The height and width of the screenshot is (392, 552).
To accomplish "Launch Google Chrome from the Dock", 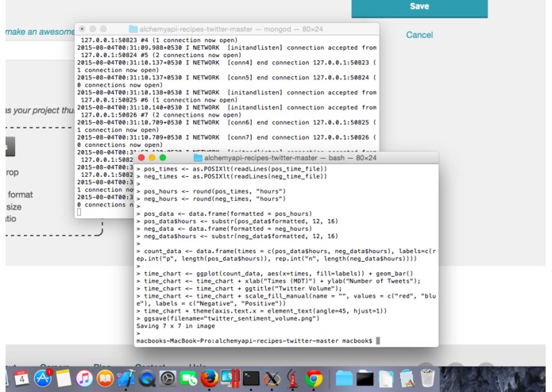I will pos(314,379).
